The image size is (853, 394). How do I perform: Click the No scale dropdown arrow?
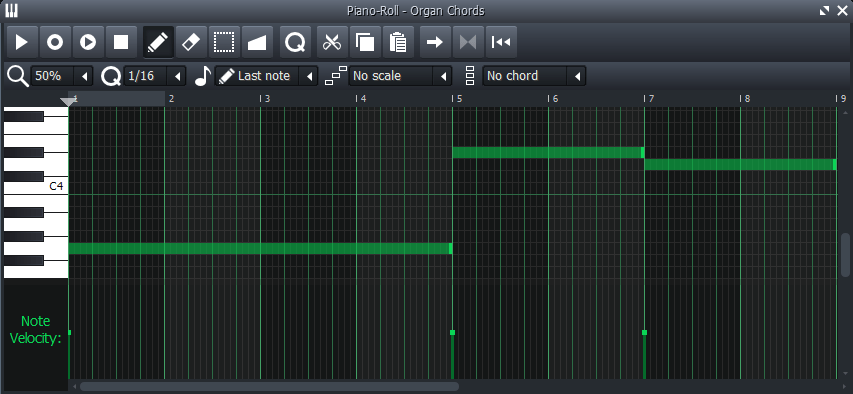tap(443, 76)
